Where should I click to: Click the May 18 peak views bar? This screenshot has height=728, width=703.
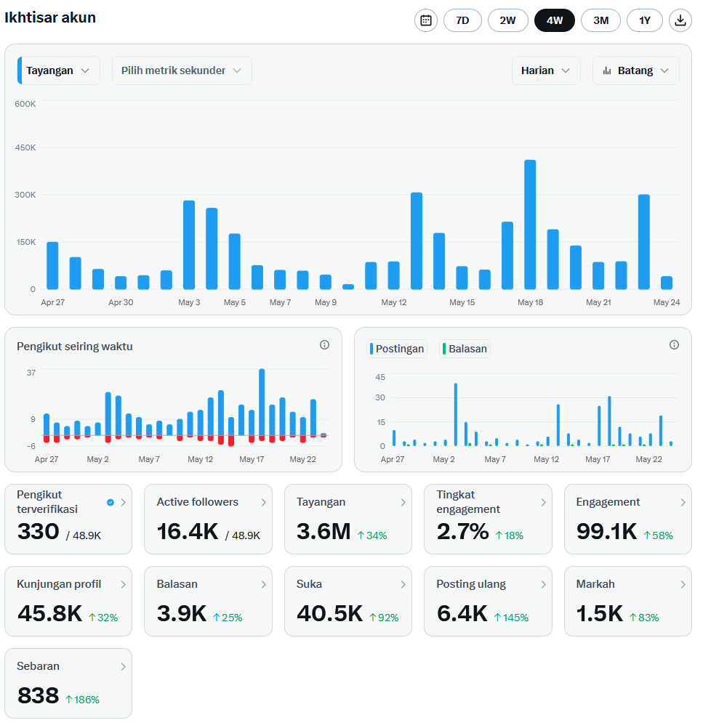[530, 225]
